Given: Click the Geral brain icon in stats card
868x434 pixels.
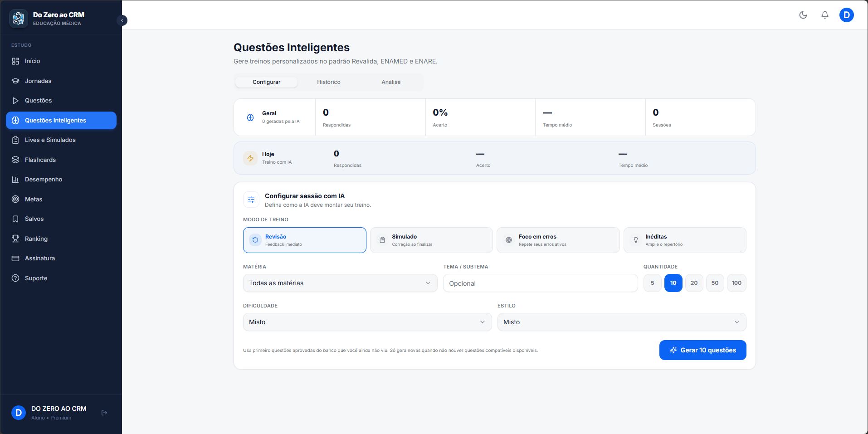Looking at the screenshot, I should pyautogui.click(x=250, y=117).
